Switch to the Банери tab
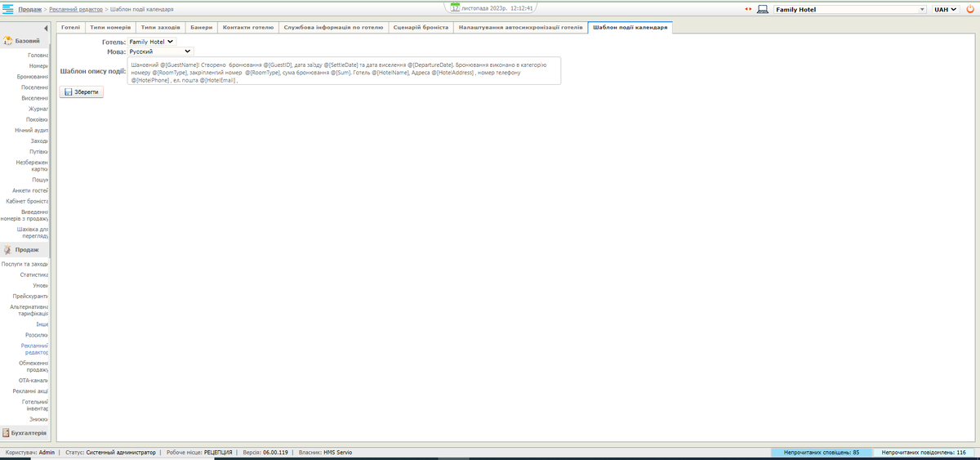 point(202,27)
